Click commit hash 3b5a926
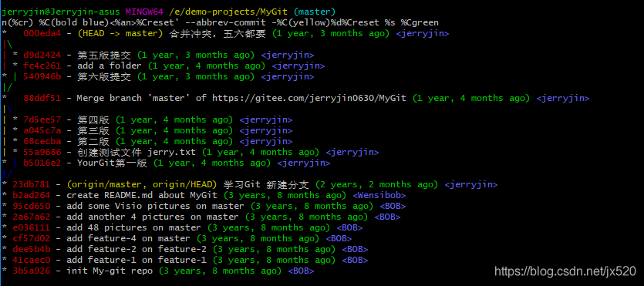Screen dimensions: 644x286 click(x=31, y=271)
